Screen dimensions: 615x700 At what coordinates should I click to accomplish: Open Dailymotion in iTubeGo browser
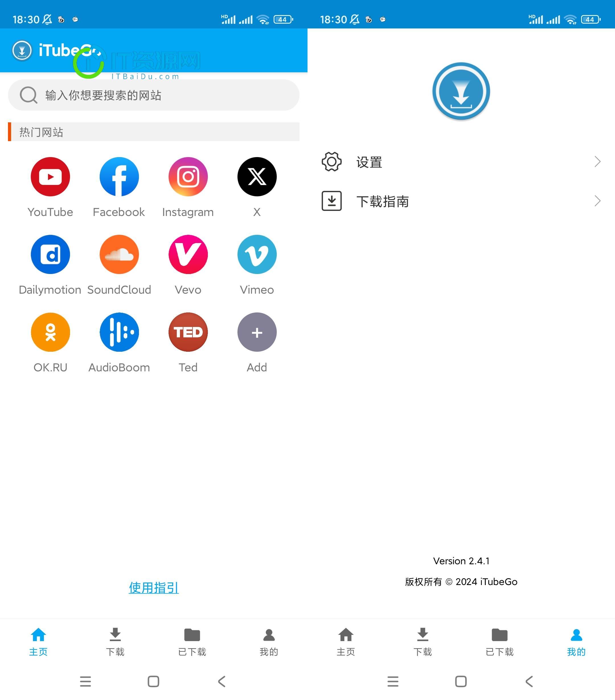50,255
